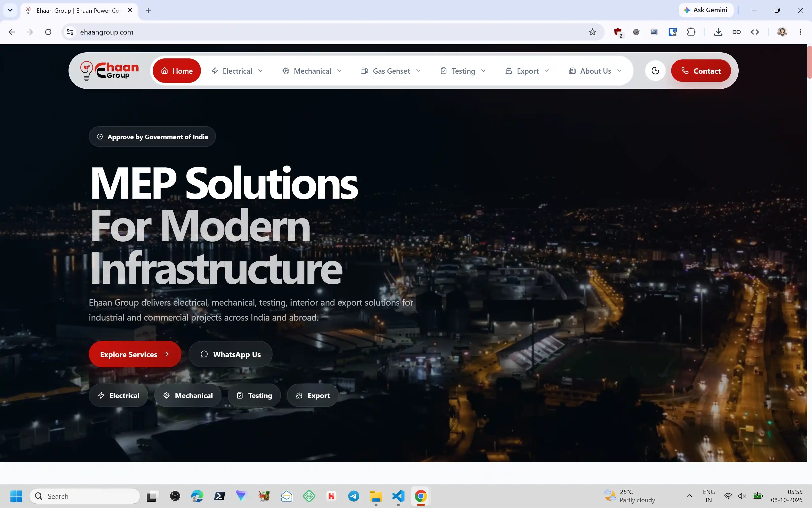Screen dimensions: 812x508
Task: Click the WhatsApp Us button
Action: (230, 354)
